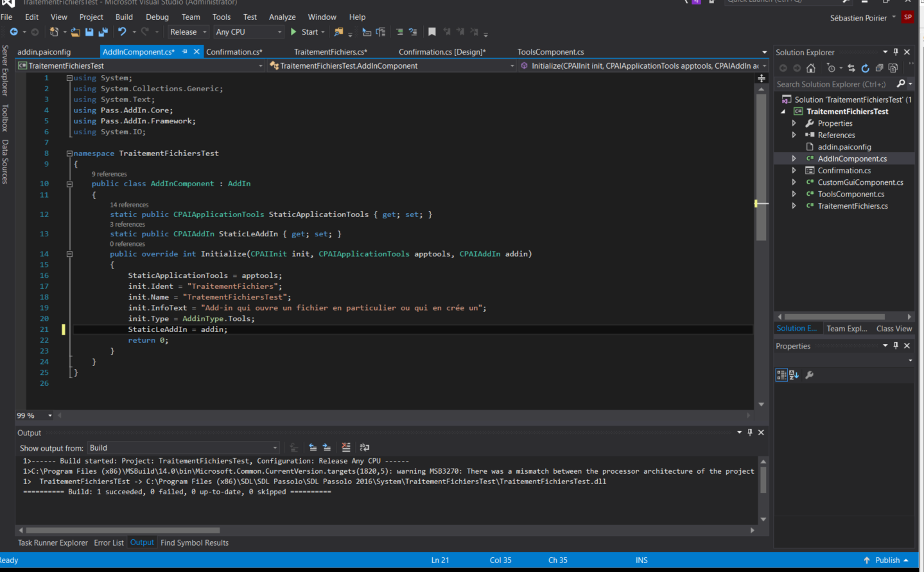
Task: Click the Solution Explorer horizontal scrollbar thumb
Action: coord(834,316)
